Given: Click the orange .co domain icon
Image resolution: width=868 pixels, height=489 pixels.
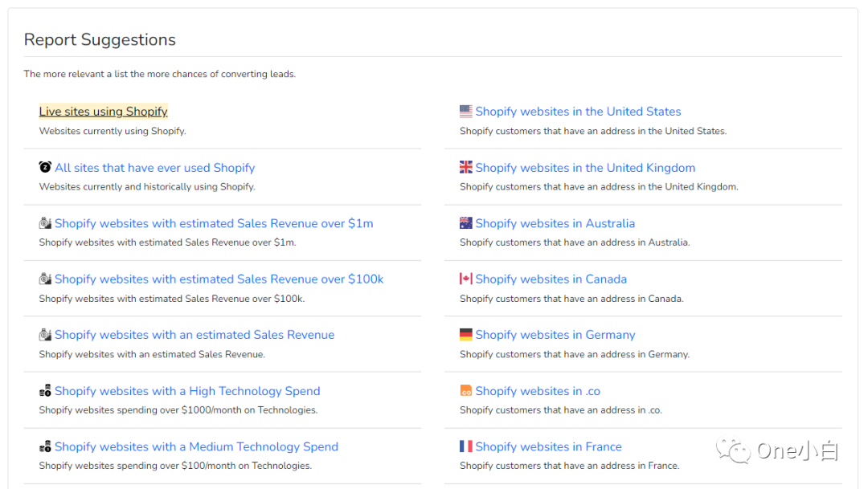Looking at the screenshot, I should (x=466, y=391).
